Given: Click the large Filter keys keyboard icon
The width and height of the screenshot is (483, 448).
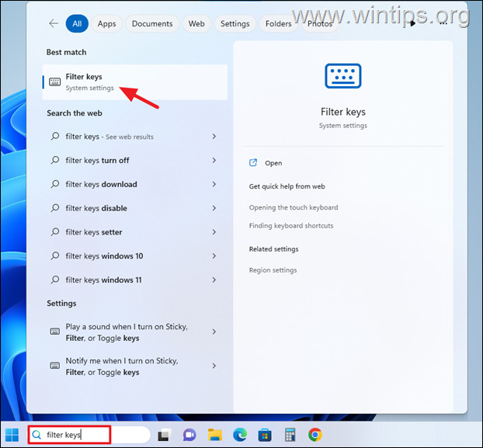Looking at the screenshot, I should point(343,76).
